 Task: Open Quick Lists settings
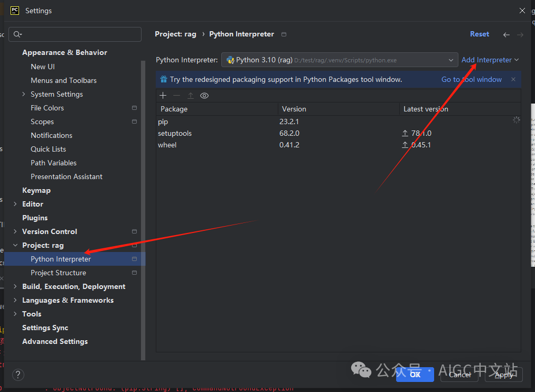coord(48,149)
